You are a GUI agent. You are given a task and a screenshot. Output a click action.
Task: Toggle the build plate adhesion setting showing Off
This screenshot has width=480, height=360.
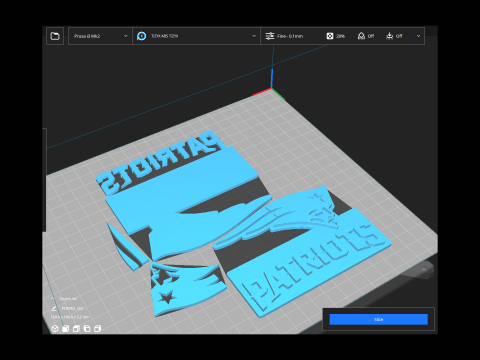click(394, 36)
